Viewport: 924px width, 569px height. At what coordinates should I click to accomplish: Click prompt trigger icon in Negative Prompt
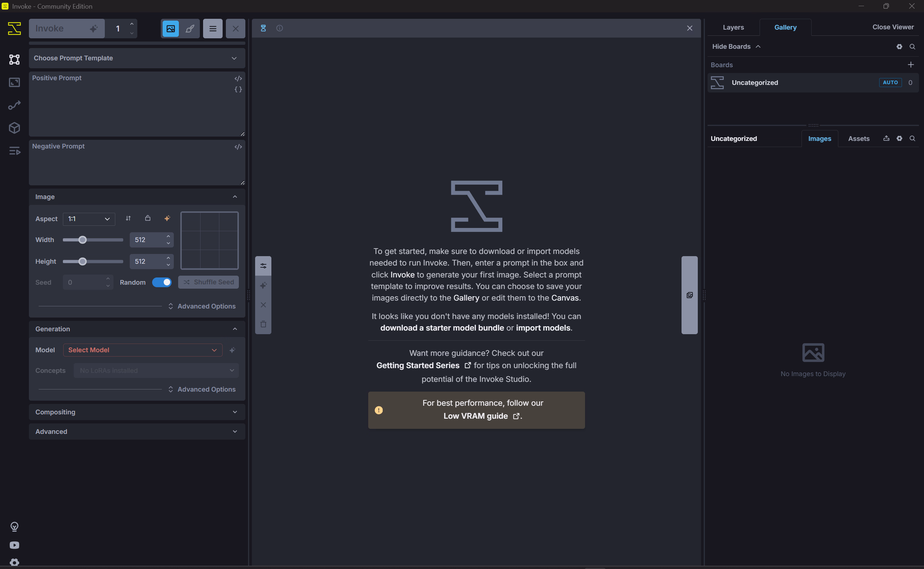238,147
